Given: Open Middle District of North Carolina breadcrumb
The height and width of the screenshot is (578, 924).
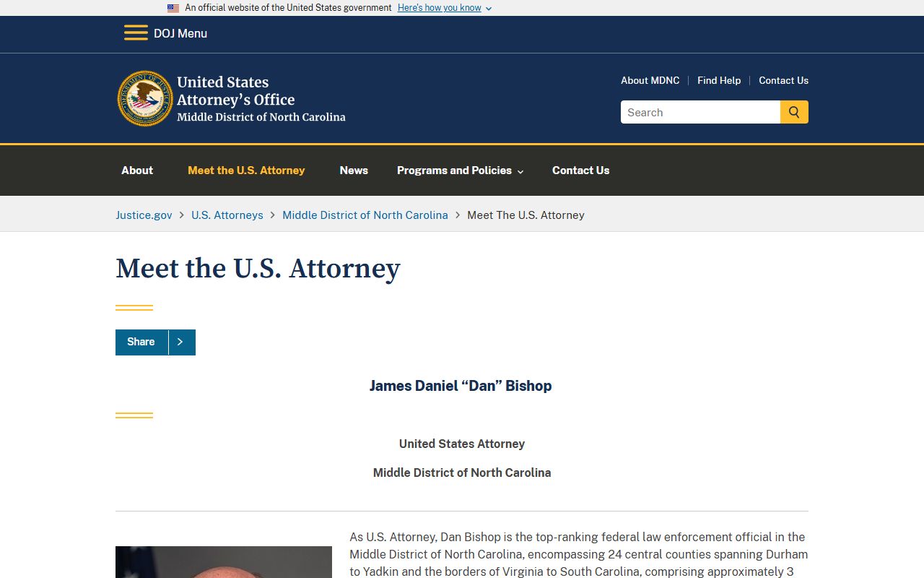Looking at the screenshot, I should point(365,215).
